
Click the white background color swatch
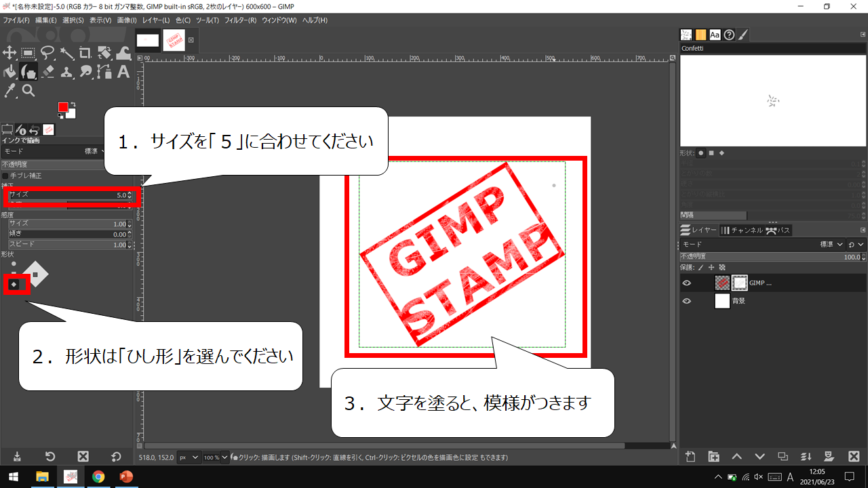click(x=72, y=115)
